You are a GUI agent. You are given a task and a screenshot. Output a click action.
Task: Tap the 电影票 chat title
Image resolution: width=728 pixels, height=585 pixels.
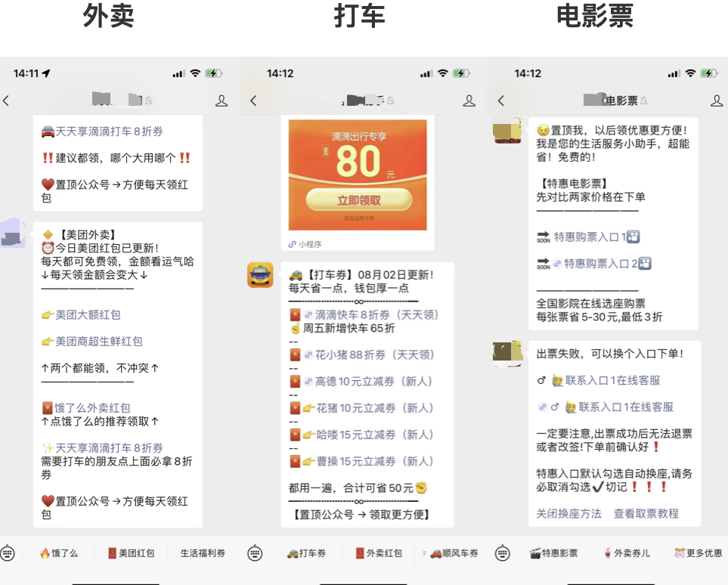(621, 101)
